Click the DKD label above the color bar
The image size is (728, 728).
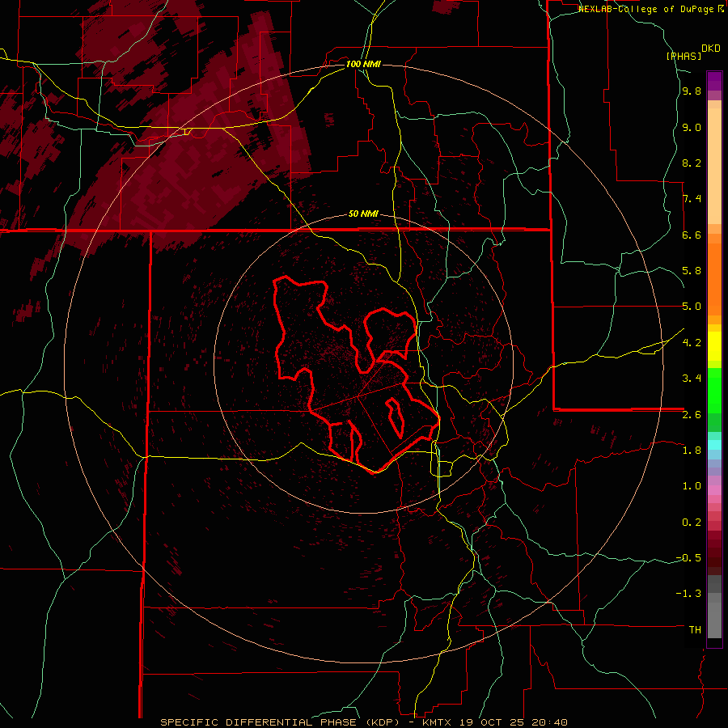coord(711,49)
